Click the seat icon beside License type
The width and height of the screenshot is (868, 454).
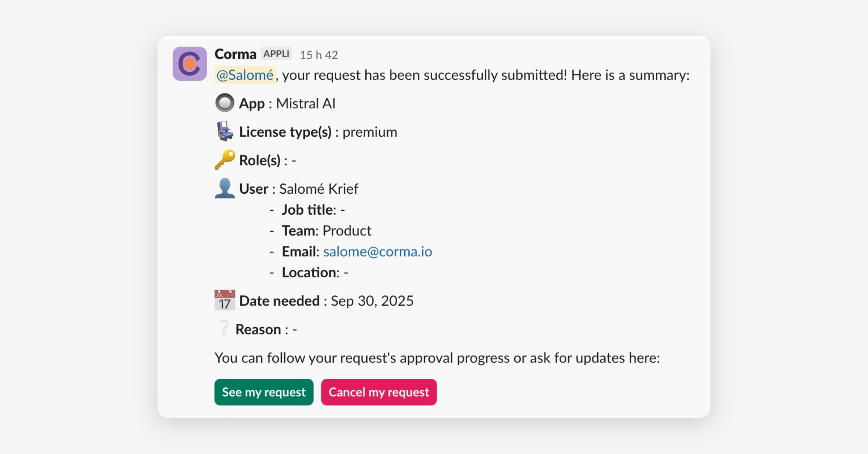[225, 131]
